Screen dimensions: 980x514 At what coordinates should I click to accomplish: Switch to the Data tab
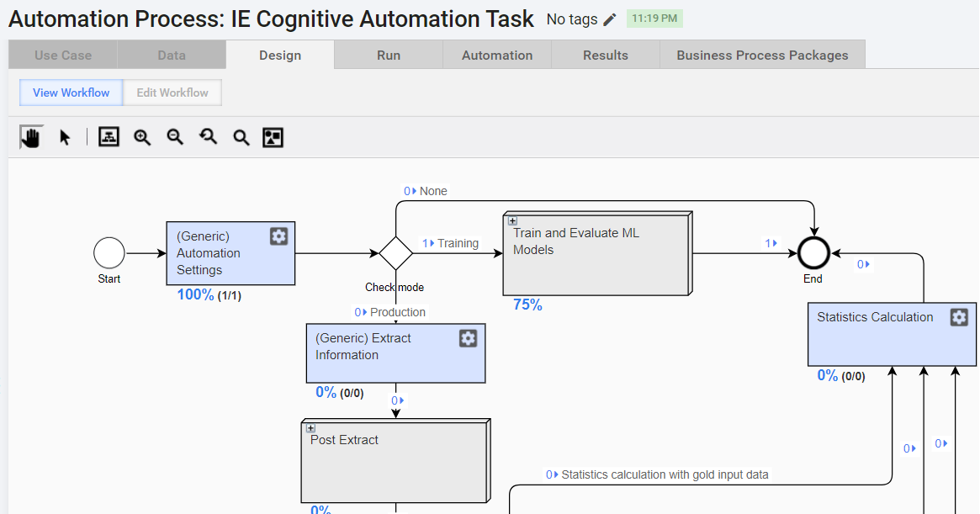172,55
